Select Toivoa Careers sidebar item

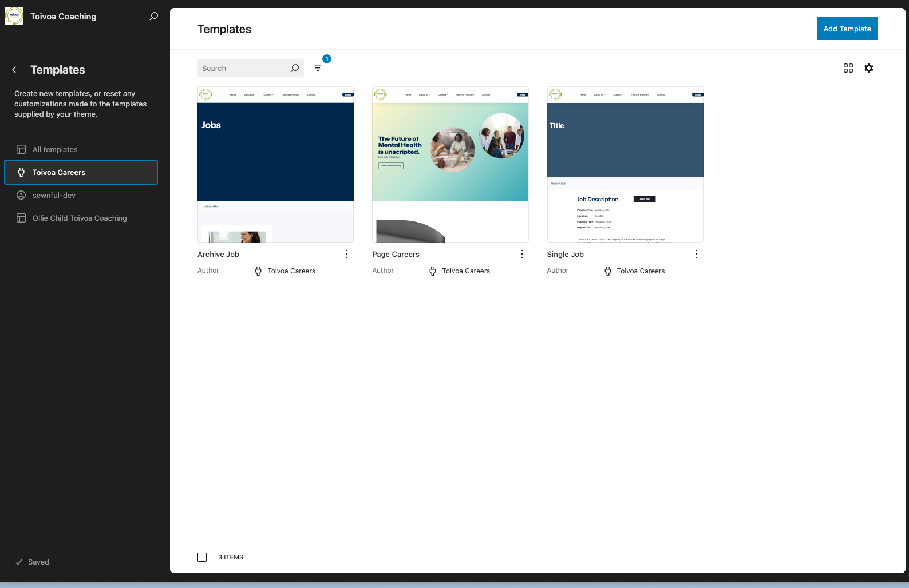tap(81, 172)
